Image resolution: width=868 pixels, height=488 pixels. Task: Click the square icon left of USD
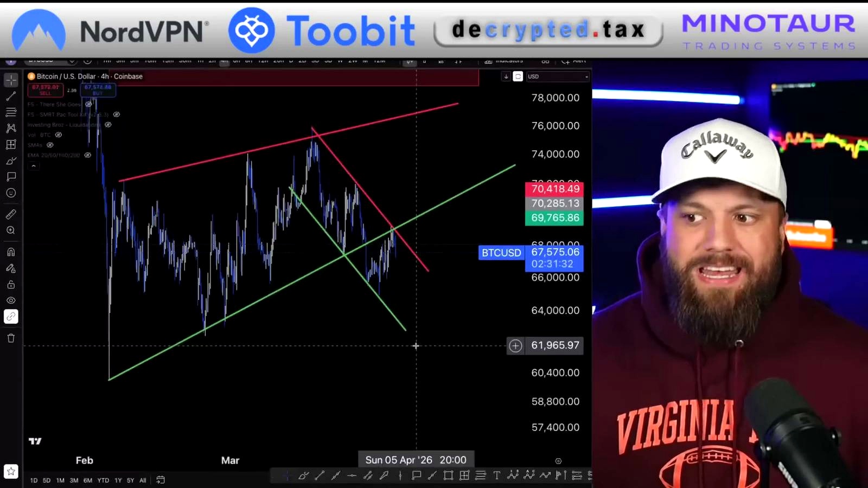[x=518, y=76]
